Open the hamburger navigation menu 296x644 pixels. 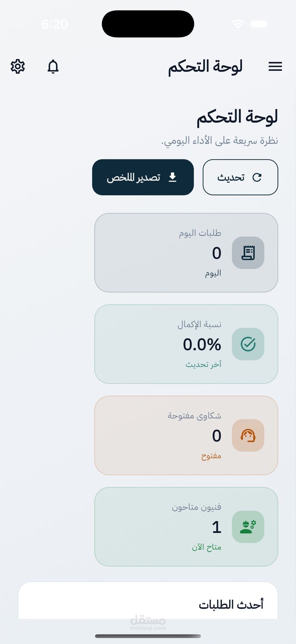275,66
